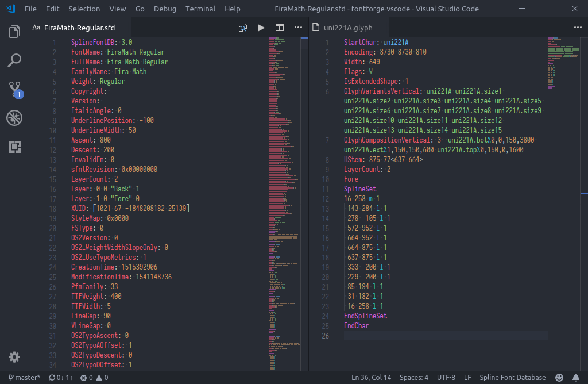The width and height of the screenshot is (588, 384).
Task: Click the 'FamilyName: Fira Math' line
Action: [109, 72]
